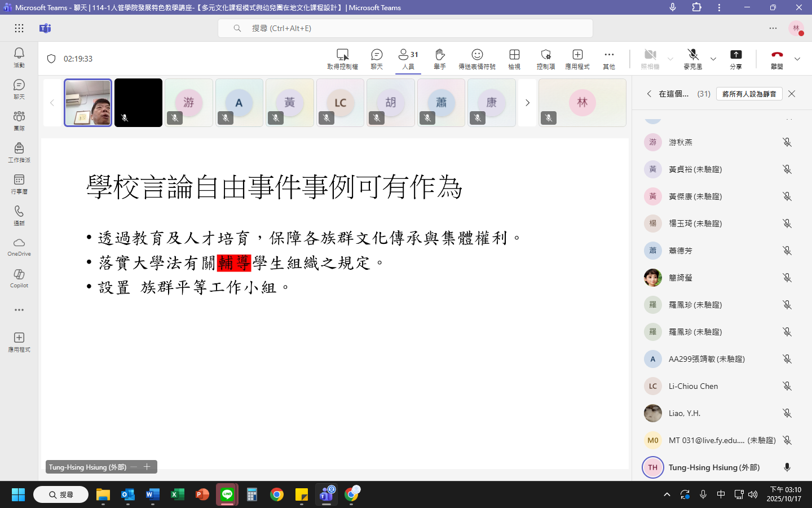Image resolution: width=812 pixels, height=508 pixels.
Task: Open the more actions (其他) menu
Action: (609, 58)
